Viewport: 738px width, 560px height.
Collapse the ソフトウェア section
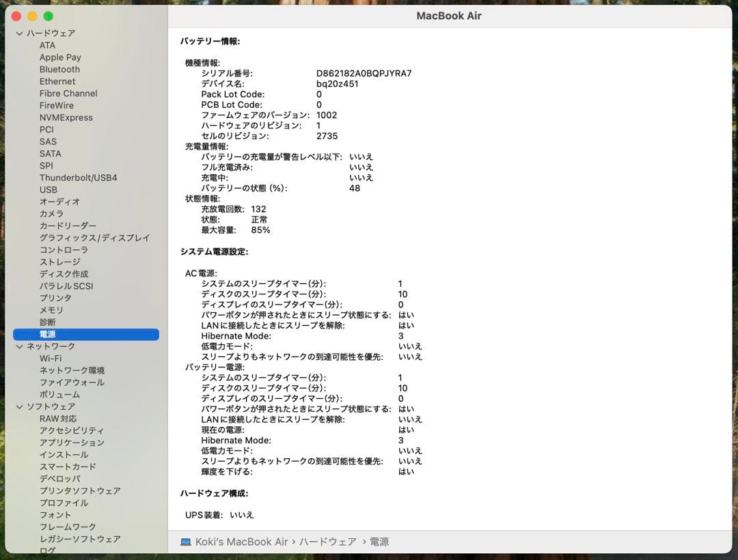(x=18, y=406)
